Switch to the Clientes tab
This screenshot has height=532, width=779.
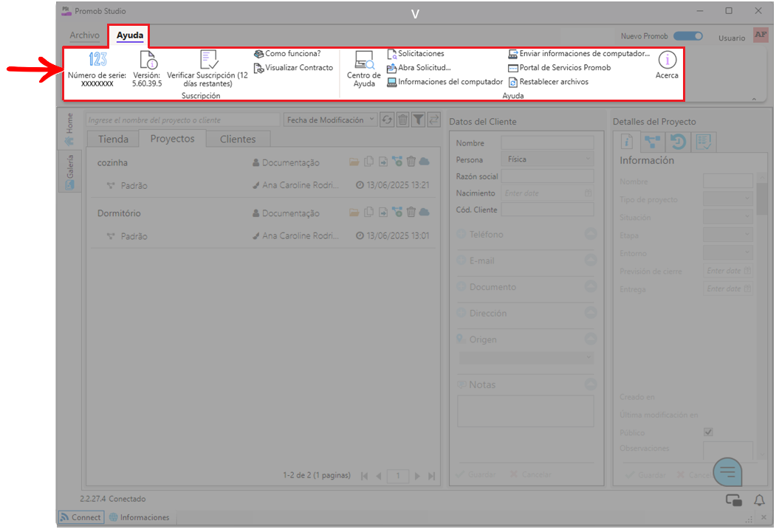(238, 139)
